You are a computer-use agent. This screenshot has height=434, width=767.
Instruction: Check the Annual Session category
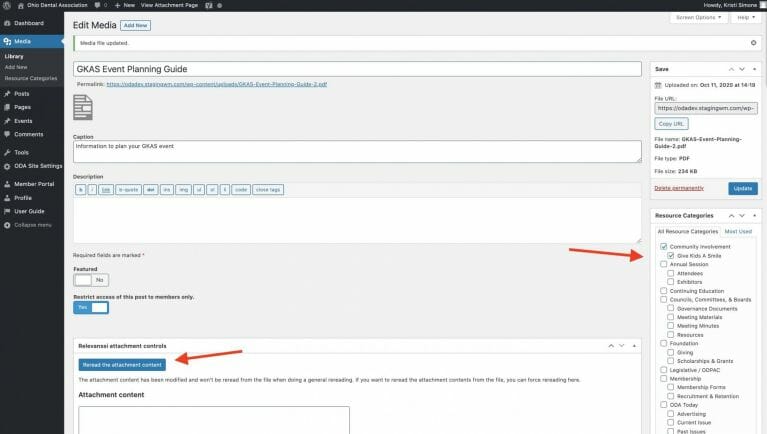click(x=664, y=264)
